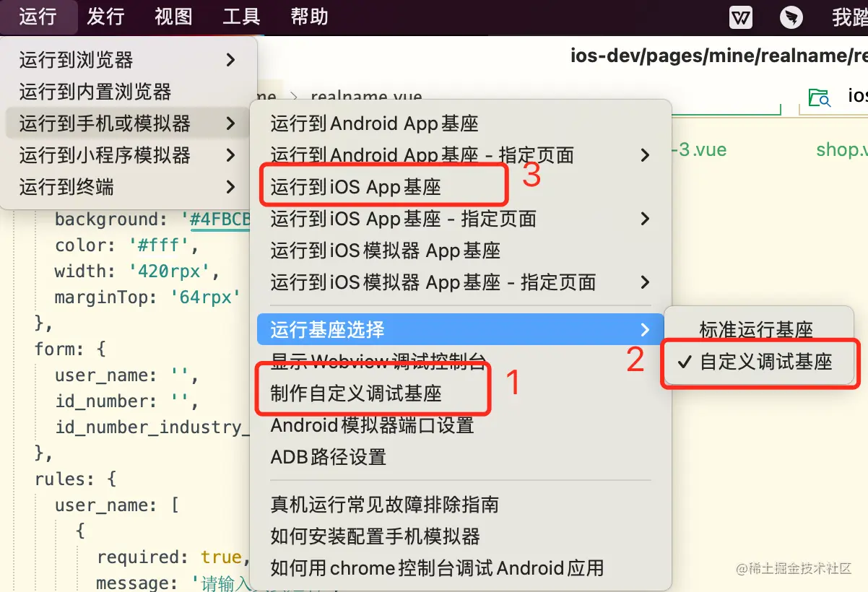Click the code line rules: {

pyautogui.click(x=75, y=479)
